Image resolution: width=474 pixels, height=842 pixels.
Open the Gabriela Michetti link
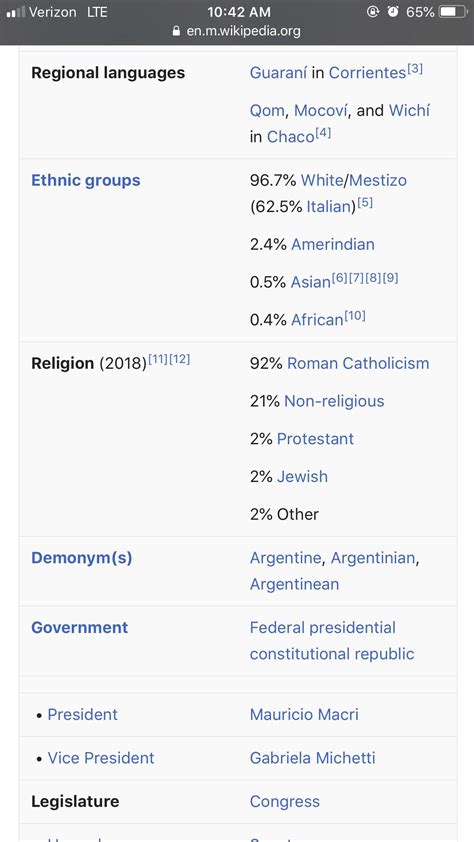tap(312, 758)
